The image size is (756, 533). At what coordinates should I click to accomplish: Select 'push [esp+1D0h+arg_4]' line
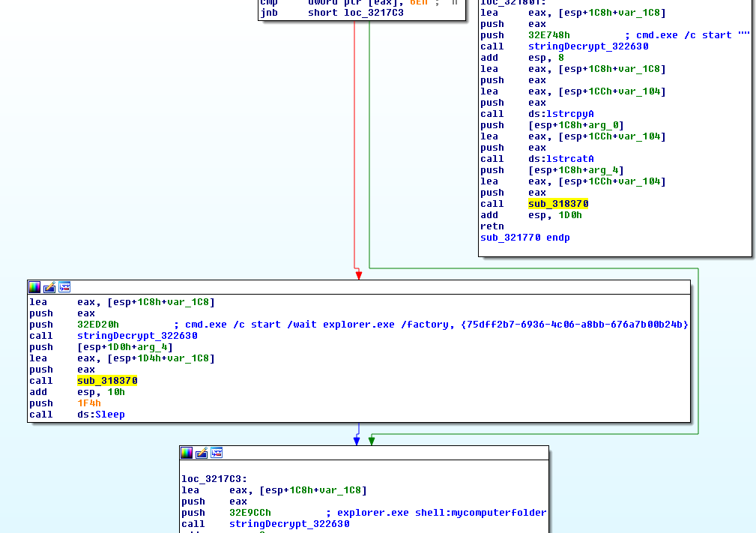[101, 347]
